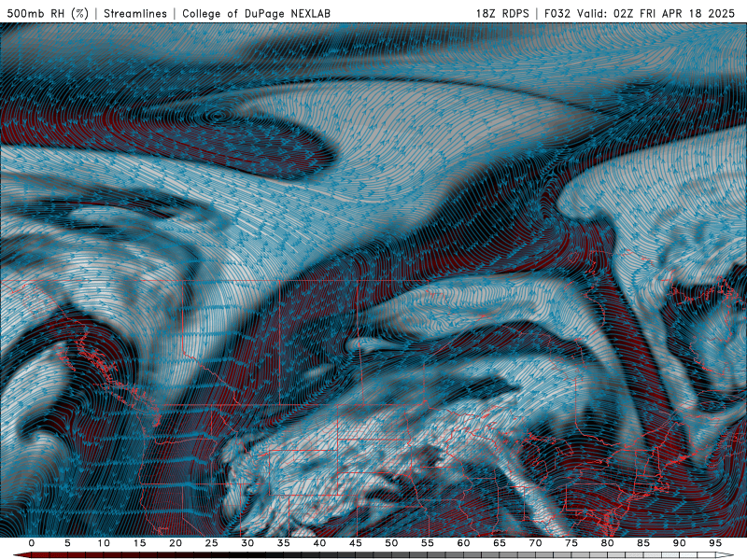Click the 20 tick label on the colorbar

click(176, 543)
